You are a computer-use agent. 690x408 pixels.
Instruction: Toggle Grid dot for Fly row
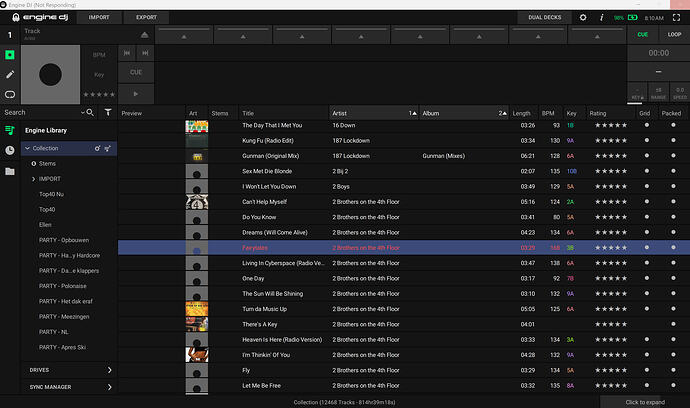[x=646, y=370]
